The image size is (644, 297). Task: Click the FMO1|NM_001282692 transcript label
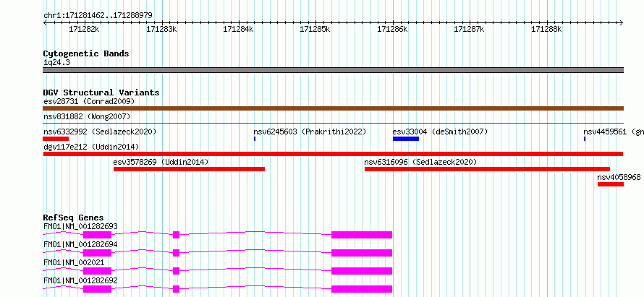(80, 280)
